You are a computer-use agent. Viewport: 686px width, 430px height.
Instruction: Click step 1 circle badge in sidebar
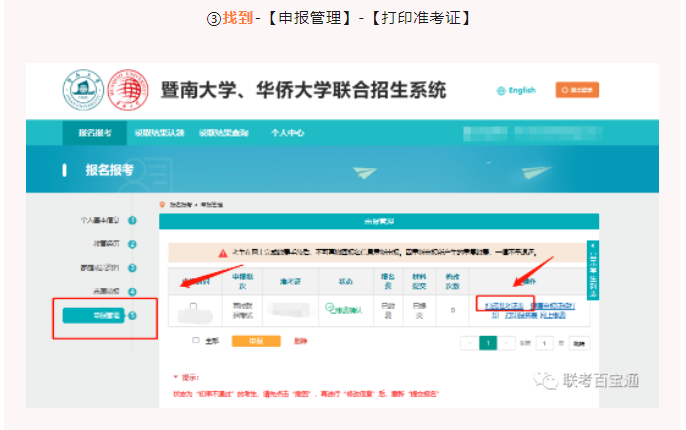tap(132, 219)
